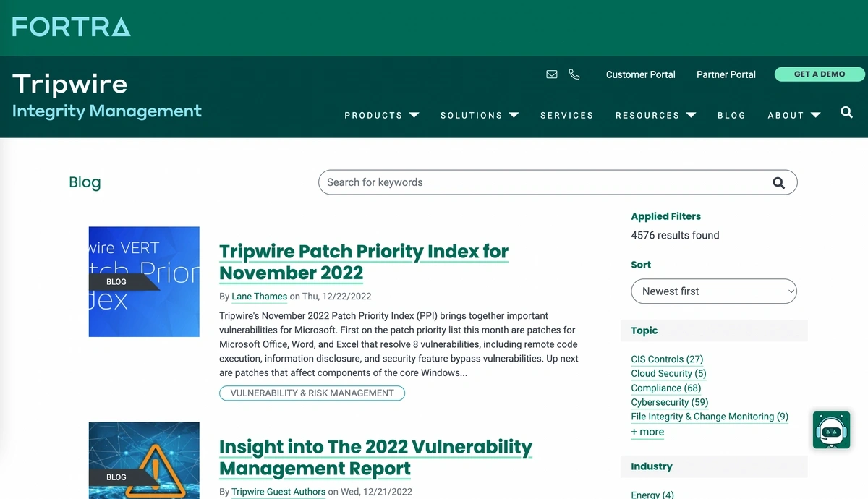Screen dimensions: 868x499
Task: Click Vulnerability & Risk Management tag
Action: point(312,393)
